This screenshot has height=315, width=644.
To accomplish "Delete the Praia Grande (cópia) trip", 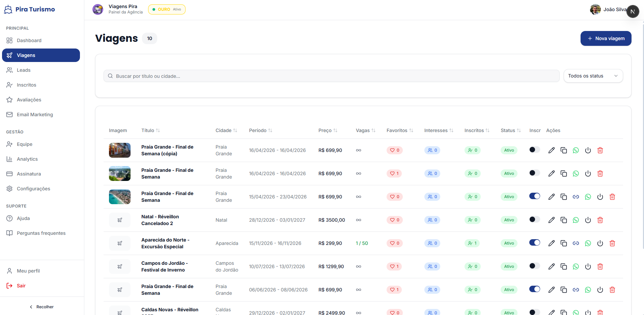I will 600,150.
